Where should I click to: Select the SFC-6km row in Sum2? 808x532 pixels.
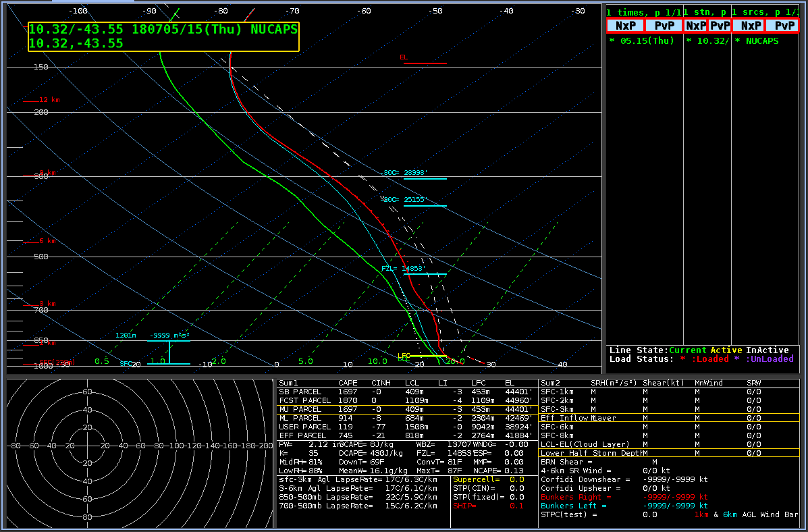pyautogui.click(x=669, y=427)
